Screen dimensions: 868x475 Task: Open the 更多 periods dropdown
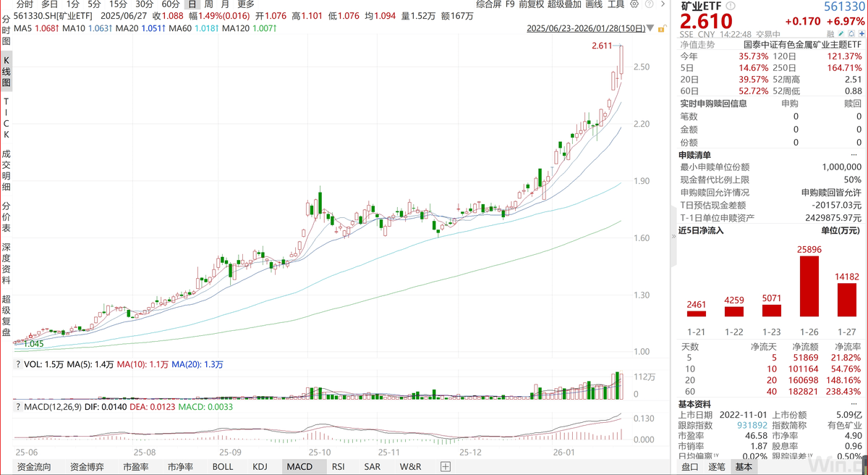[245, 4]
